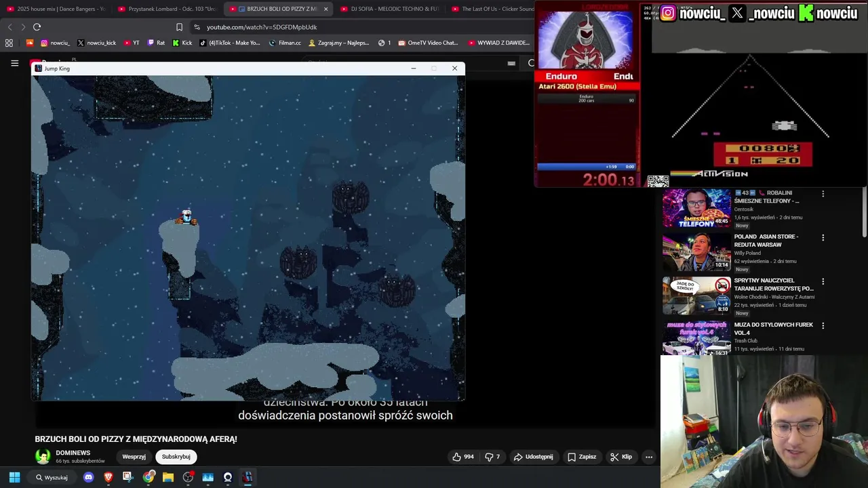Viewport: 868px width, 488px height.
Task: Click the sidebar scrollbar next to recommended videos
Action: (865, 213)
